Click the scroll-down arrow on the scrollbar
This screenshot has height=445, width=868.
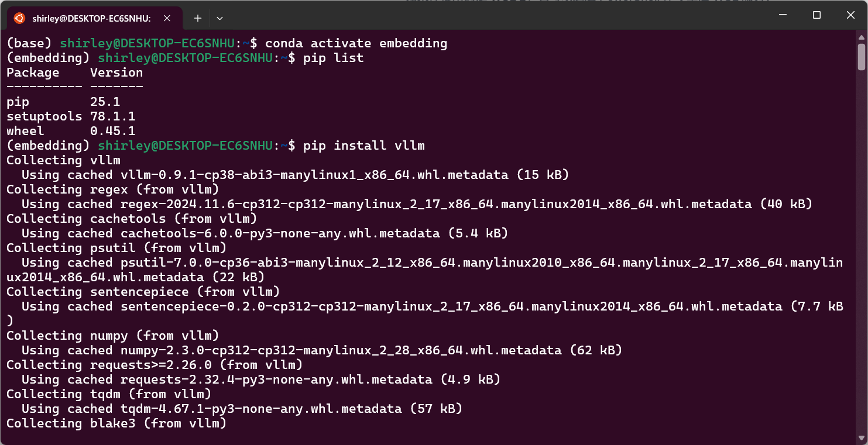[860, 437]
